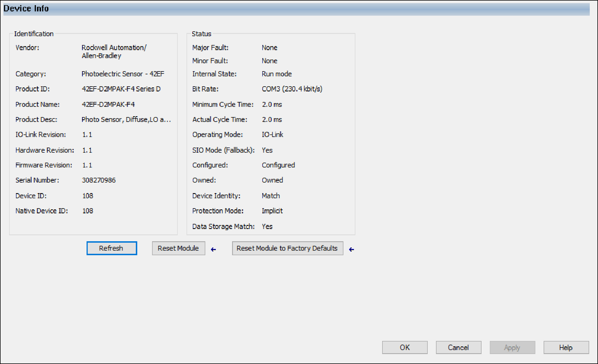Select Product ID value 42EF-D2MPAK-F4 Series D
The image size is (598, 364).
tap(121, 89)
